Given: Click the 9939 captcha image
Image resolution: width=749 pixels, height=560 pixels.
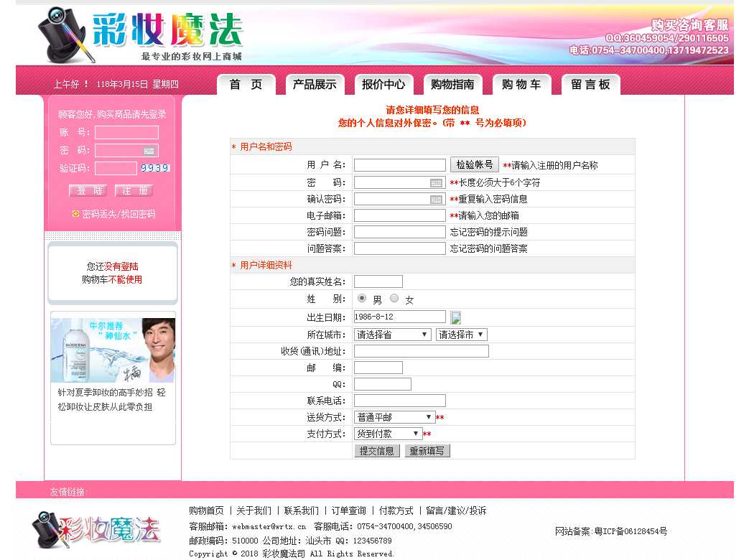Looking at the screenshot, I should pyautogui.click(x=154, y=168).
